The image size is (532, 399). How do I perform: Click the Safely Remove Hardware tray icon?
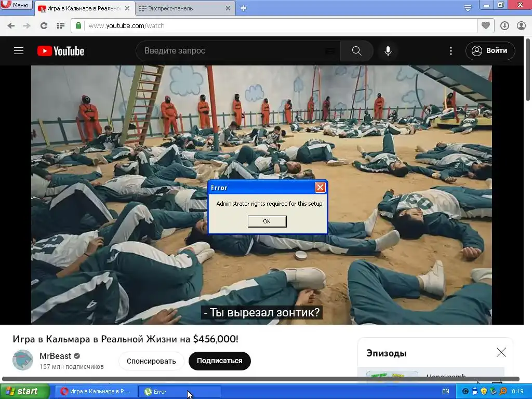pyautogui.click(x=494, y=392)
